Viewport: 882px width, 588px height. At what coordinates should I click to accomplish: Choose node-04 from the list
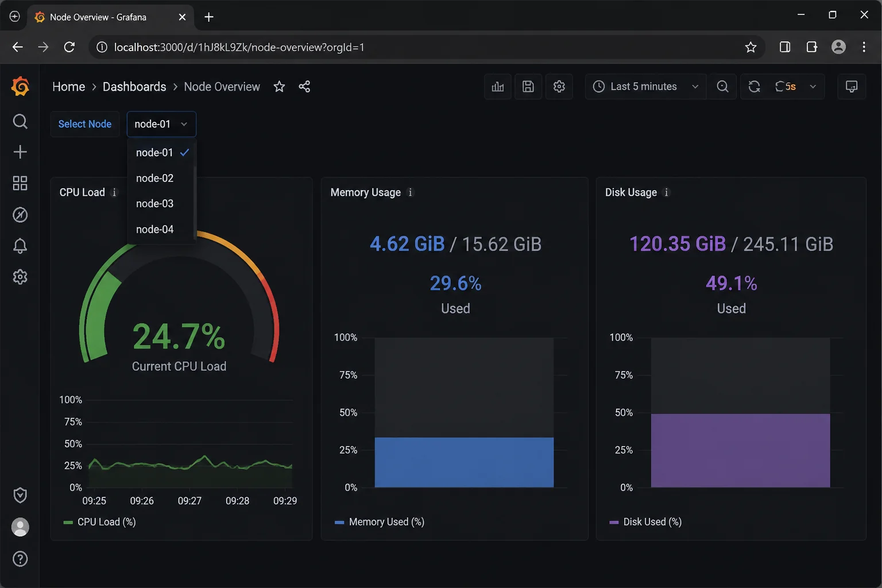[x=162, y=229]
